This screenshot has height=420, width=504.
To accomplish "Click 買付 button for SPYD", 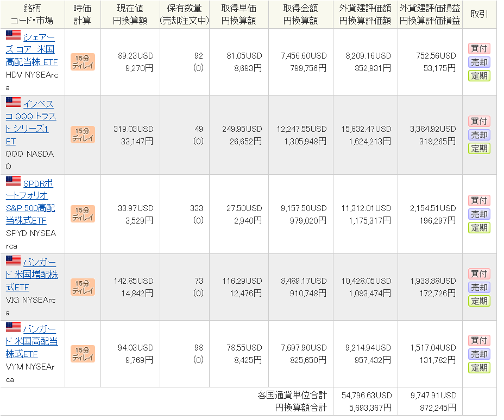I will coord(479,201).
